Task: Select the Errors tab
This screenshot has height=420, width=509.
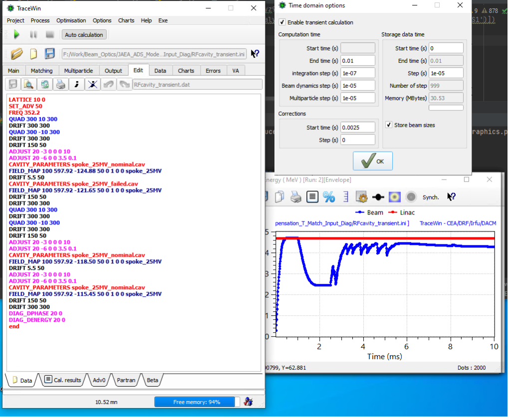Action: (213, 71)
